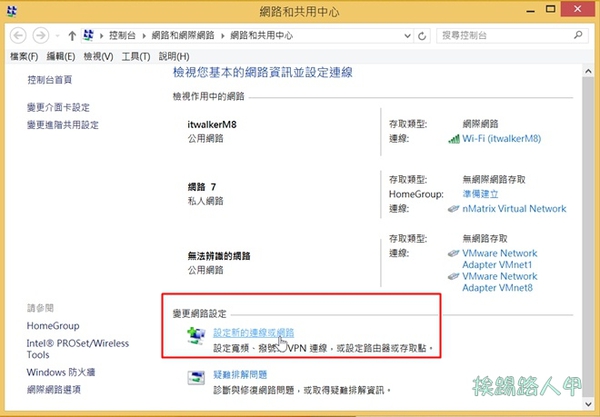The image size is (600, 417).
Task: Click the Wi-Fi signal strength icon
Action: [x=454, y=139]
